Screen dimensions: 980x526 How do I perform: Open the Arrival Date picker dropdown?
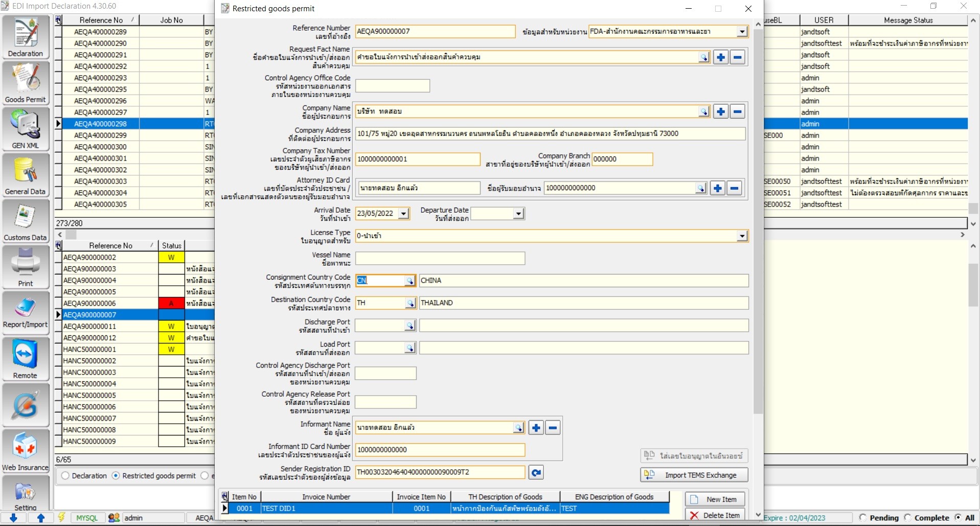pos(404,214)
